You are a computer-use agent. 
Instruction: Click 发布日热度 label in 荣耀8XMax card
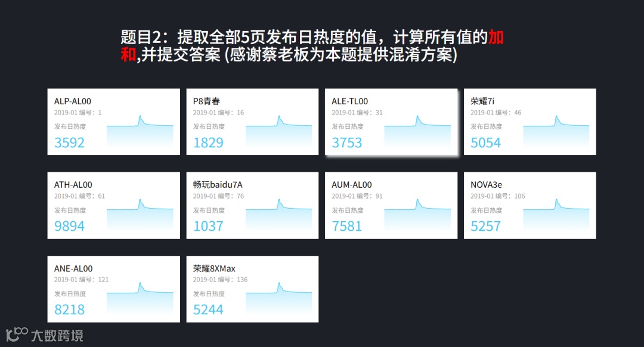209,293
